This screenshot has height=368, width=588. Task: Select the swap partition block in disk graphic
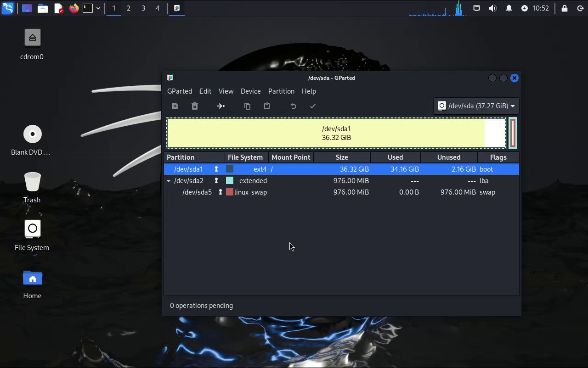(513, 133)
